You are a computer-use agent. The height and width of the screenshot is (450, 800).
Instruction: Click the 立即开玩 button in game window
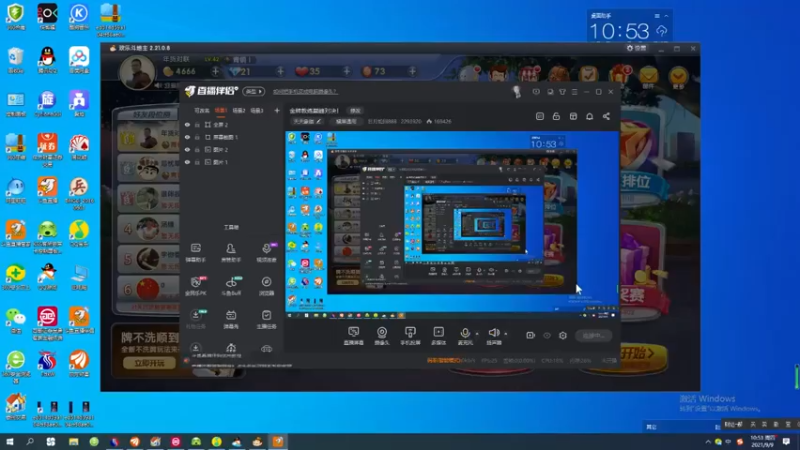click(149, 363)
